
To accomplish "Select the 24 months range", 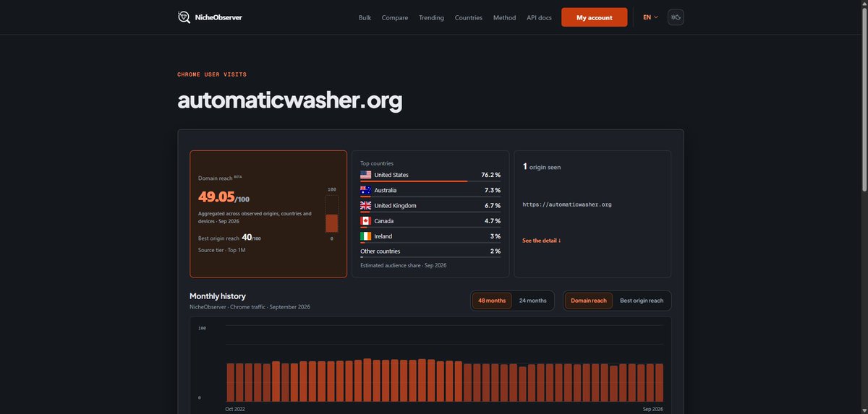I will 533,301.
